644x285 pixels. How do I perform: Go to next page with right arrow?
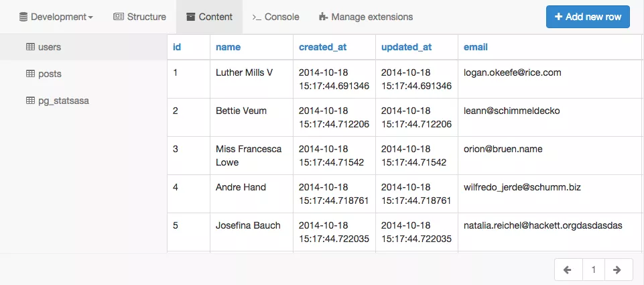pos(618,270)
